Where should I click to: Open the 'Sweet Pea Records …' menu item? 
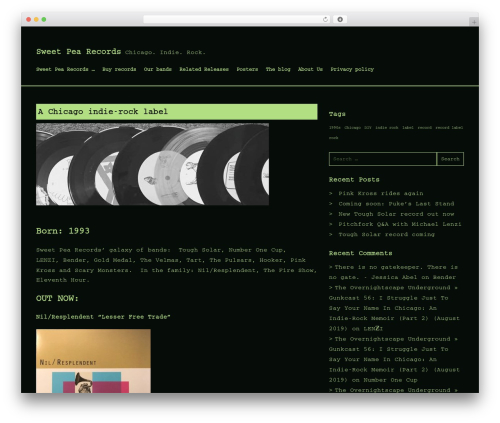(x=65, y=69)
